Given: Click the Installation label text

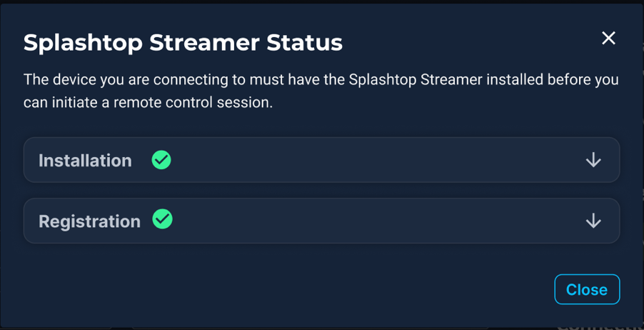Looking at the screenshot, I should click(x=85, y=161).
